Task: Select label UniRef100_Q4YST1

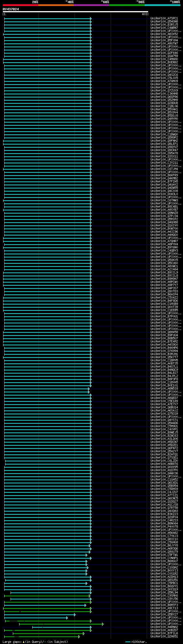Action: pyautogui.click(x=164, y=420)
